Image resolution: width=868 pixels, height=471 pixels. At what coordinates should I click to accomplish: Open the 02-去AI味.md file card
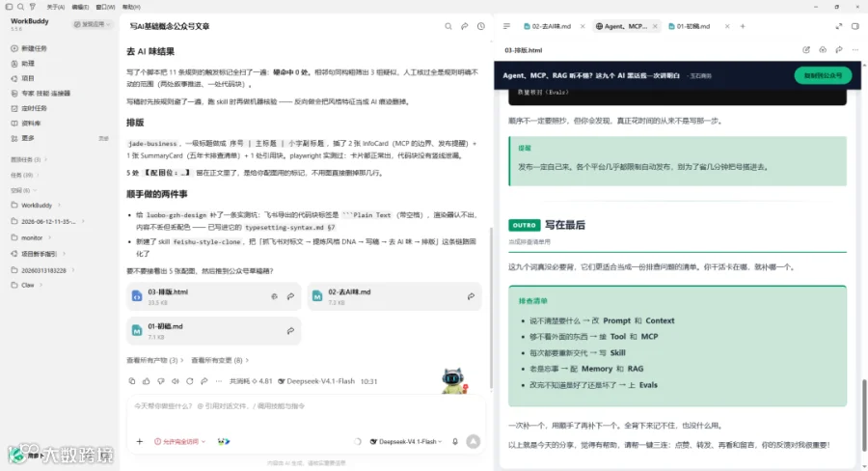(x=394, y=296)
